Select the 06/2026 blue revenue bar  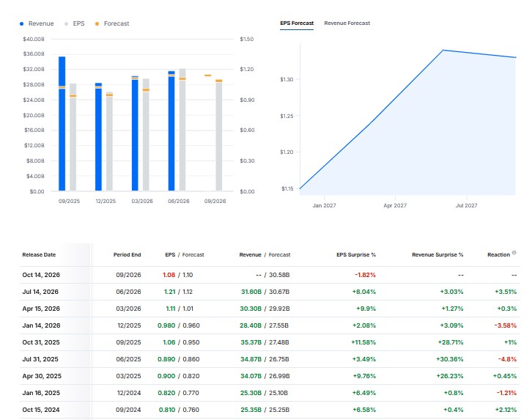171,131
